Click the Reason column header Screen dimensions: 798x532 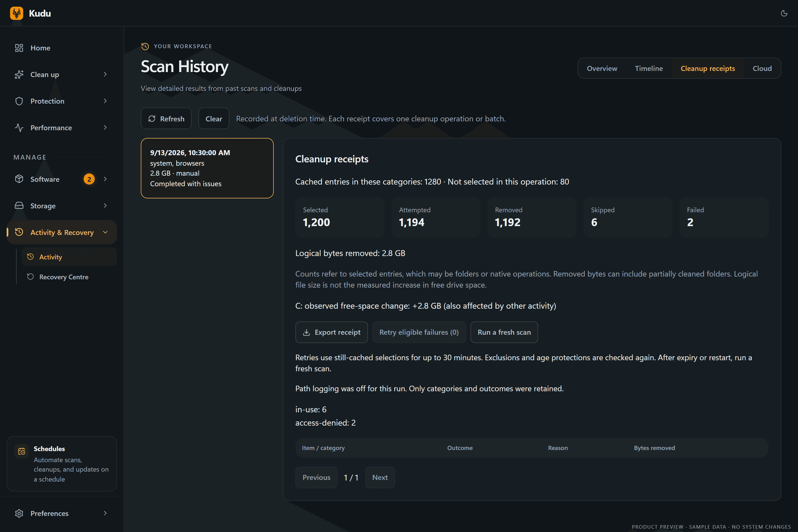pos(558,448)
